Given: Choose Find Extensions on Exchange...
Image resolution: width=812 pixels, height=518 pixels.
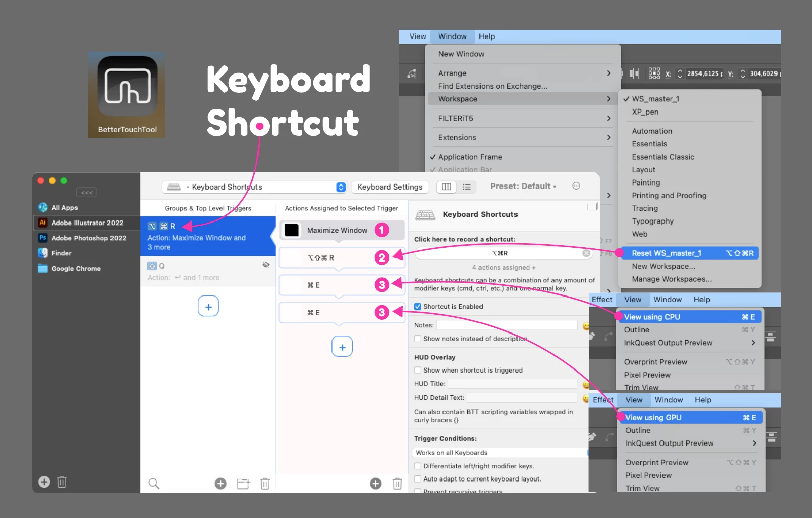Looking at the screenshot, I should (x=523, y=86).
